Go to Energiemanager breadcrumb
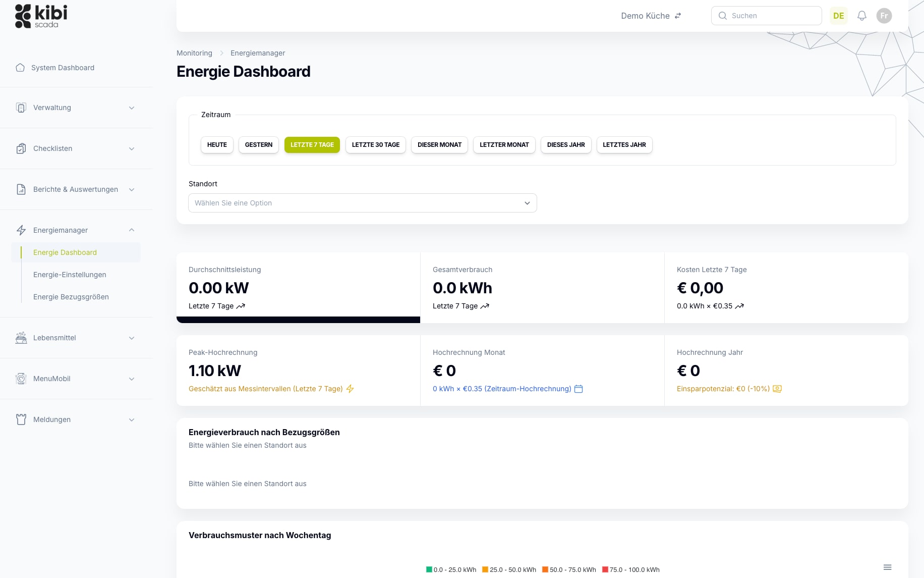Image resolution: width=924 pixels, height=578 pixels. [258, 53]
